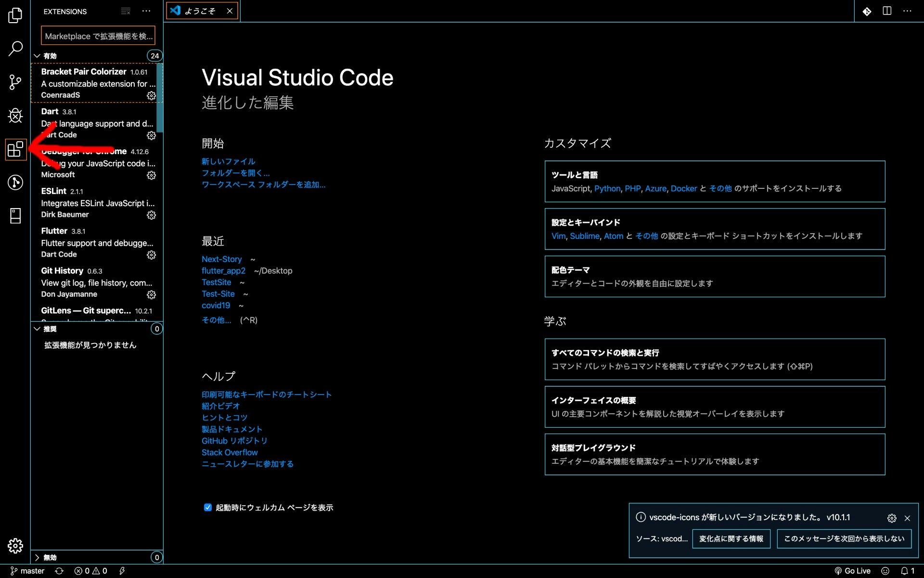This screenshot has height=578, width=924.
Task: Click このメッセージを次回から表示しない button
Action: click(844, 539)
